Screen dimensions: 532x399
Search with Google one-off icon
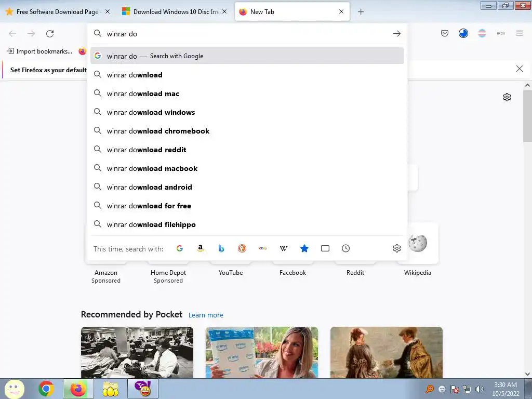click(x=180, y=248)
